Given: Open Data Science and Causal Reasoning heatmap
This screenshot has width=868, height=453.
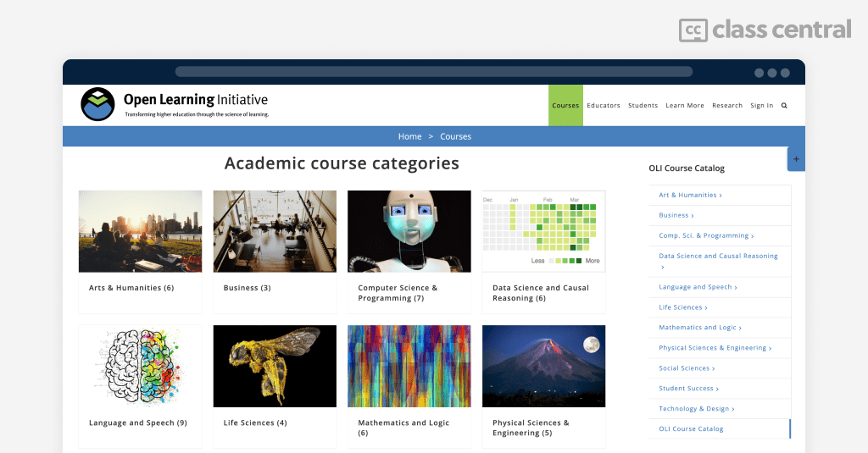Looking at the screenshot, I should point(543,231).
